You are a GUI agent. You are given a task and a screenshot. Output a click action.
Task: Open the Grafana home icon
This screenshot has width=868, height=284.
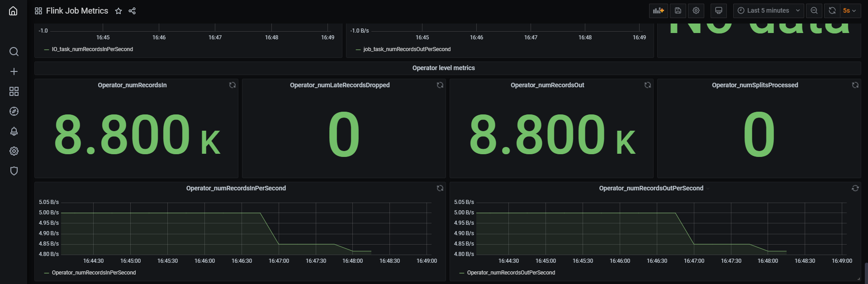(x=13, y=11)
